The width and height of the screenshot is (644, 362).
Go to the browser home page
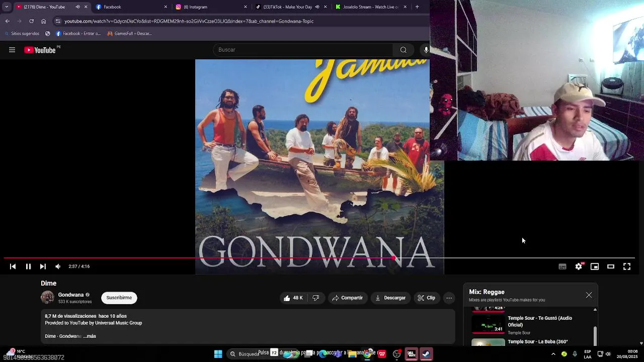[43, 21]
